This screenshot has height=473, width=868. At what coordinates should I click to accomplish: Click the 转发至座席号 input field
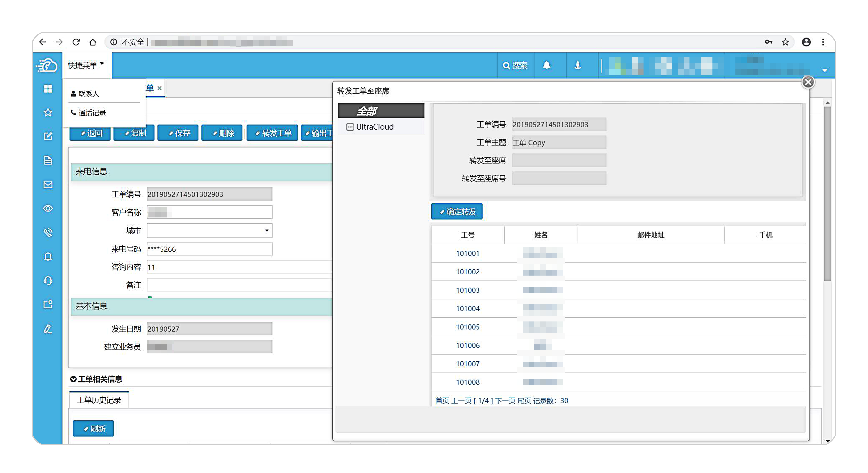[559, 178]
